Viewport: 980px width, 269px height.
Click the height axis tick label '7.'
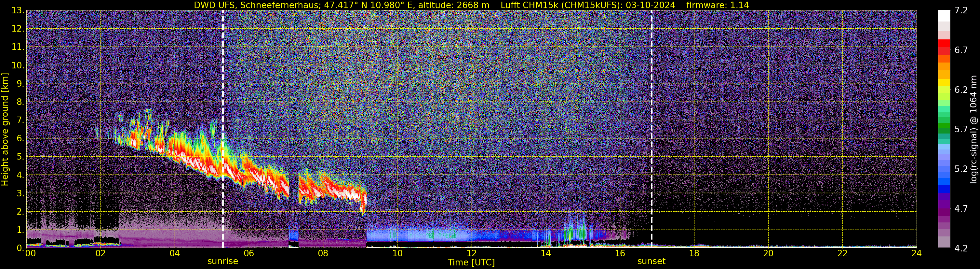point(20,120)
